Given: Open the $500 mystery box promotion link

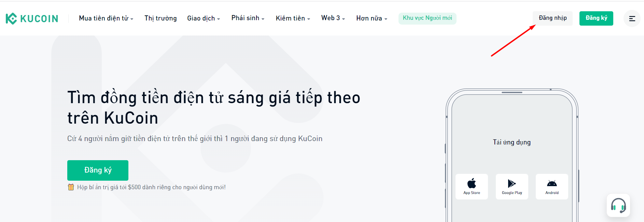Looking at the screenshot, I should coord(151,187).
